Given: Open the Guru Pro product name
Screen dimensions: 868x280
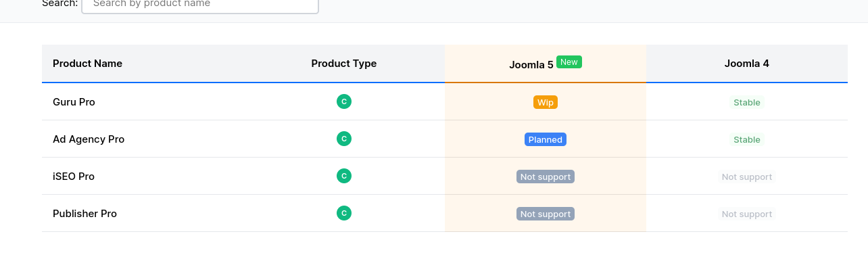Looking at the screenshot, I should (x=74, y=102).
